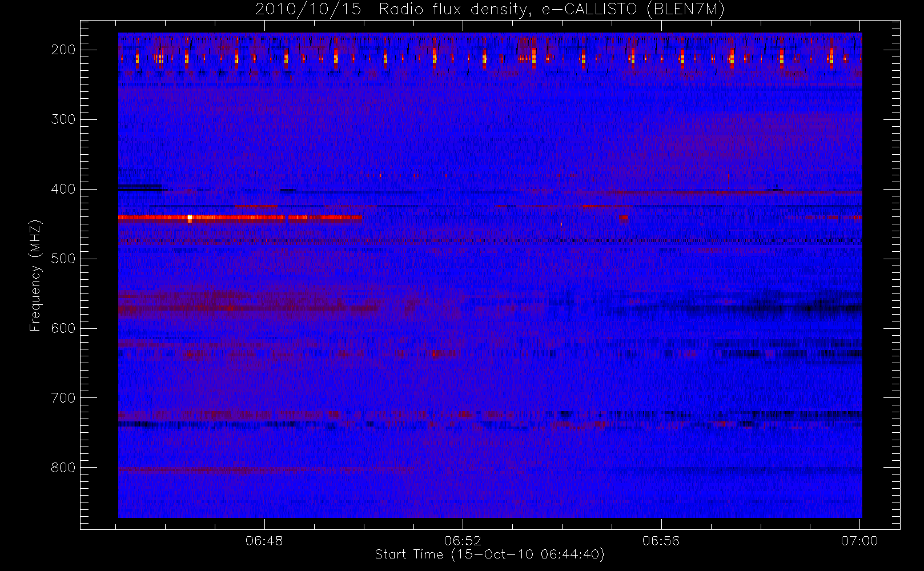Click the 07:00 time tick label

[x=859, y=541]
